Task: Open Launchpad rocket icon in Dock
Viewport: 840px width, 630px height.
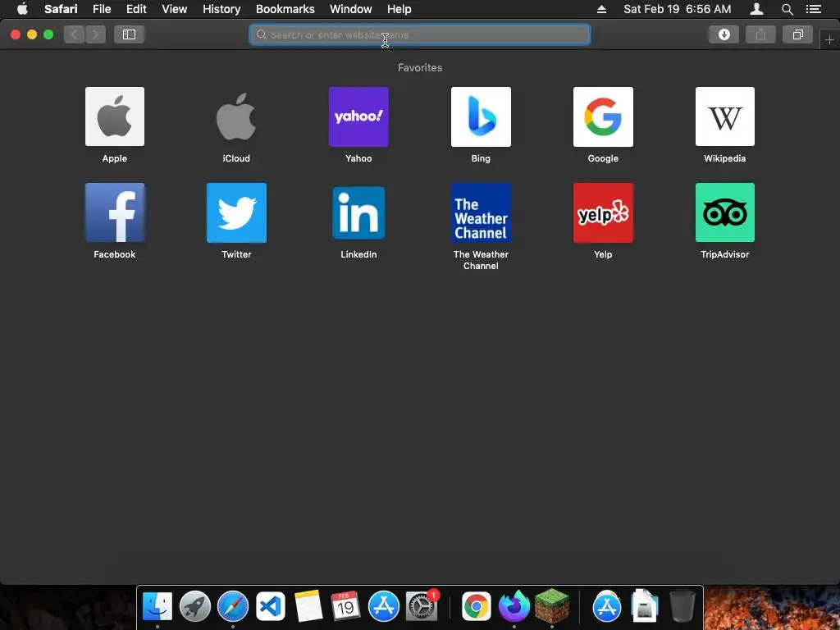Action: pyautogui.click(x=195, y=606)
